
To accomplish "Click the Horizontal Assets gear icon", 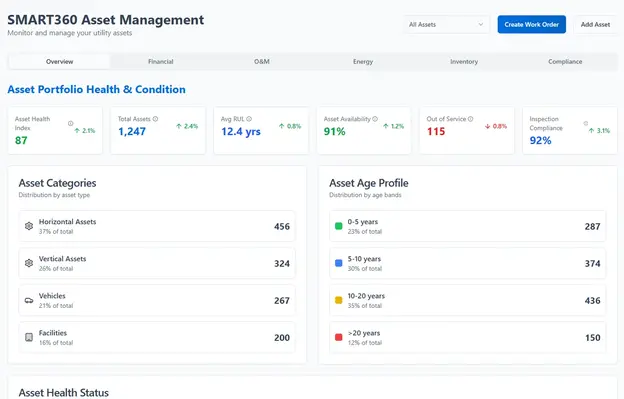I will (x=29, y=226).
